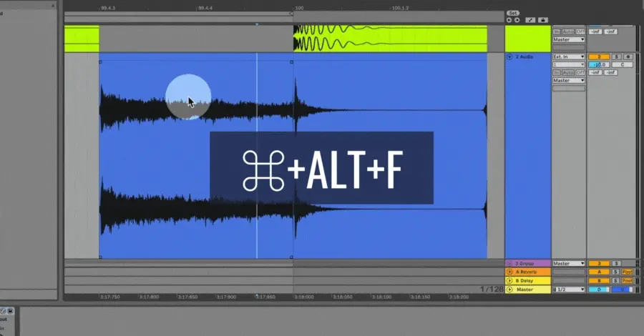Solo the 3 Group track
The width and height of the screenshot is (644, 336).
[616, 263]
